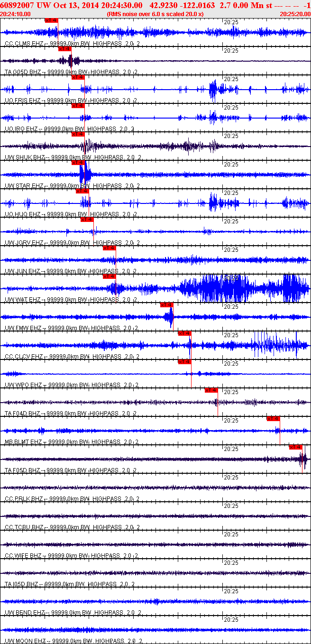Screen dimensions: 311x644
Task: Click the red pick flag on CC.CLMS trace
Action: click(x=51, y=20)
